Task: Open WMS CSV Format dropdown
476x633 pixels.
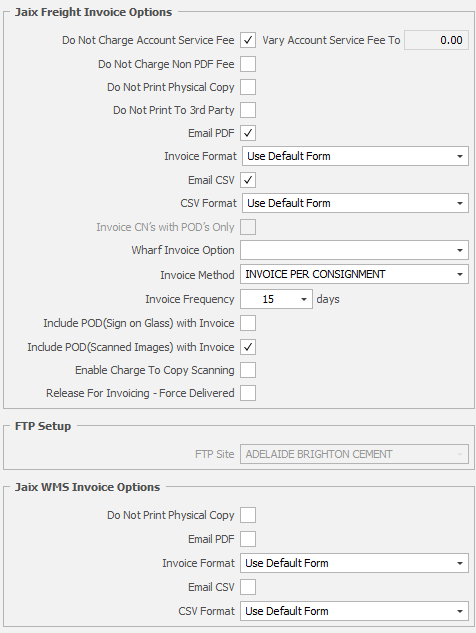Action: click(x=354, y=611)
